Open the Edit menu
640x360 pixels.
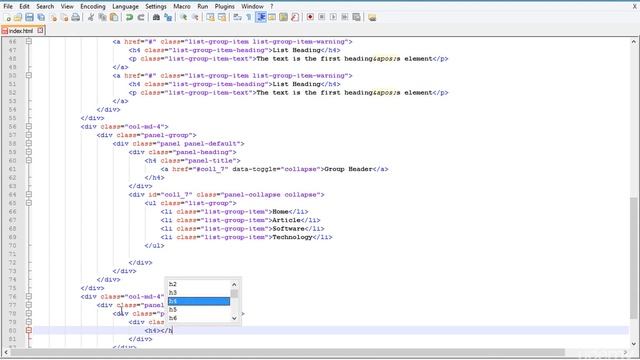pos(24,7)
